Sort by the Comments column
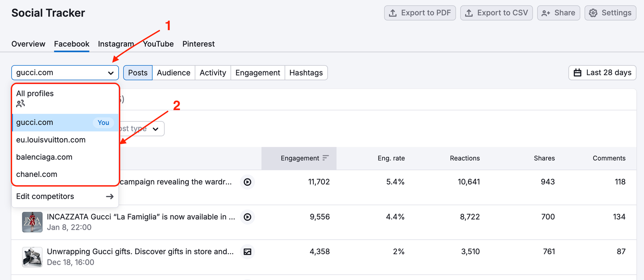The height and width of the screenshot is (280, 644). 609,158
